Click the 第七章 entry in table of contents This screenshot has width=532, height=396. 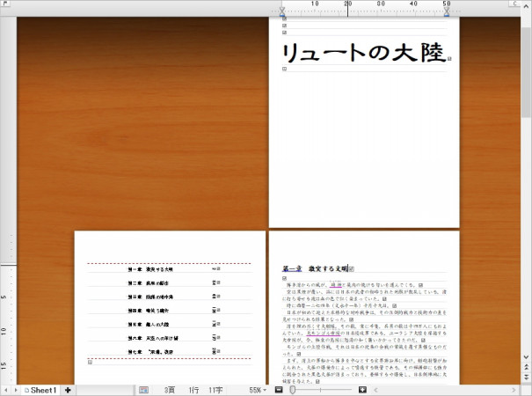pyautogui.click(x=150, y=352)
